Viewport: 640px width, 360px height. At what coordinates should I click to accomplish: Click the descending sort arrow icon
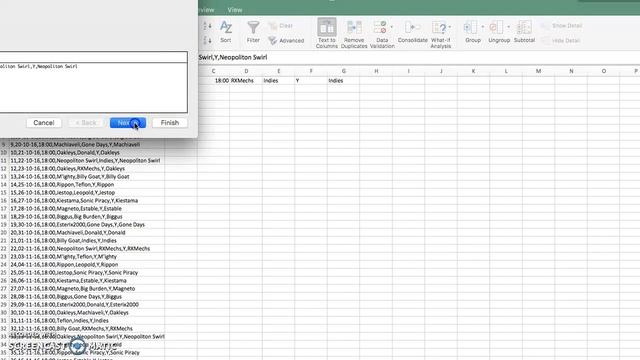tap(207, 40)
